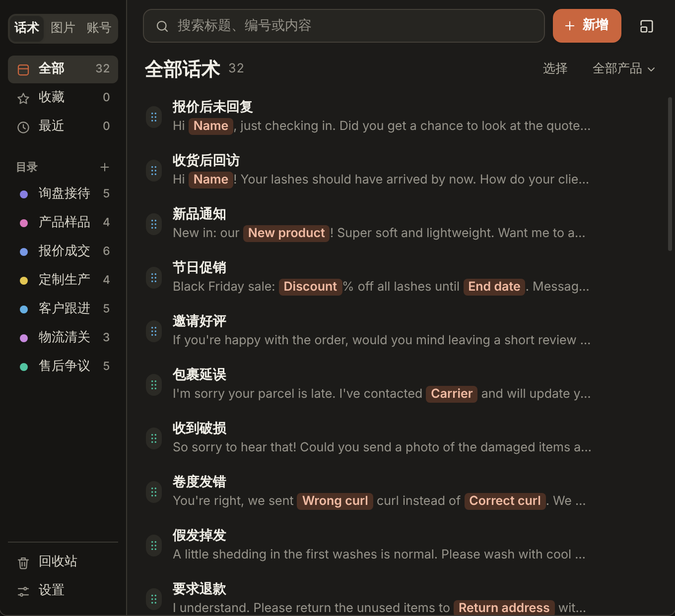Open the 包裹延误 script
This screenshot has height=616, width=675.
(x=401, y=384)
